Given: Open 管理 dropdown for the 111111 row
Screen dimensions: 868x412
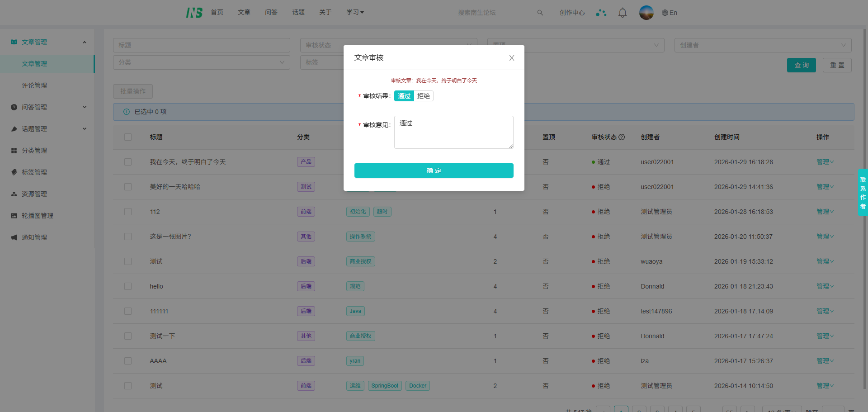Looking at the screenshot, I should (x=825, y=311).
